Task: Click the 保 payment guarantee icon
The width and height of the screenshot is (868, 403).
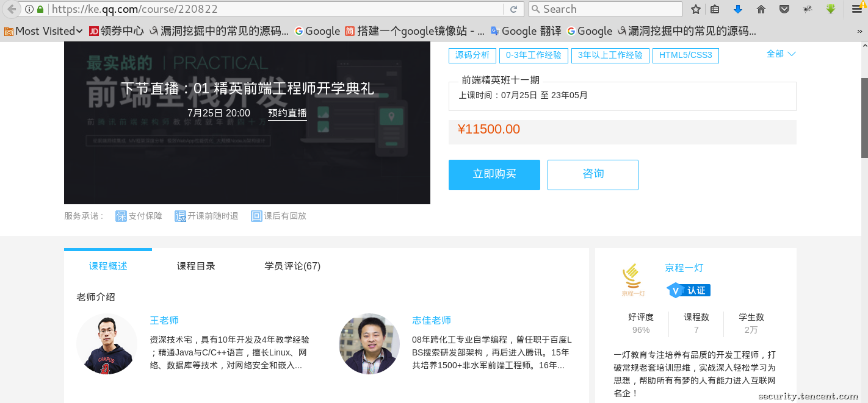Action: tap(121, 215)
